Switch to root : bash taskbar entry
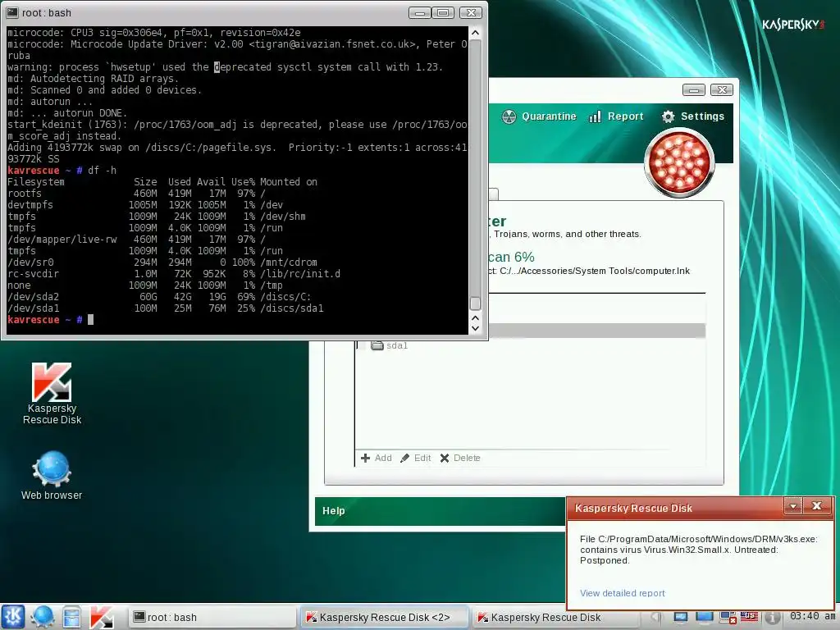 (x=212, y=617)
